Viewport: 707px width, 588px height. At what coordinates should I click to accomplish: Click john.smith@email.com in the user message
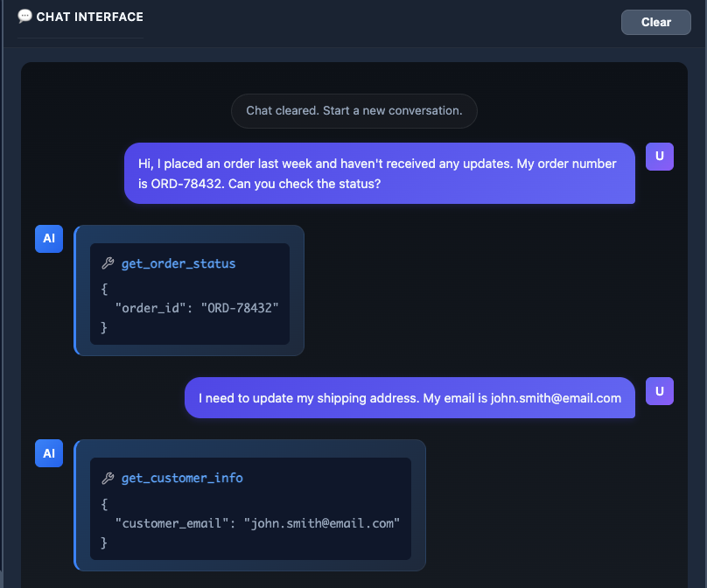point(555,398)
